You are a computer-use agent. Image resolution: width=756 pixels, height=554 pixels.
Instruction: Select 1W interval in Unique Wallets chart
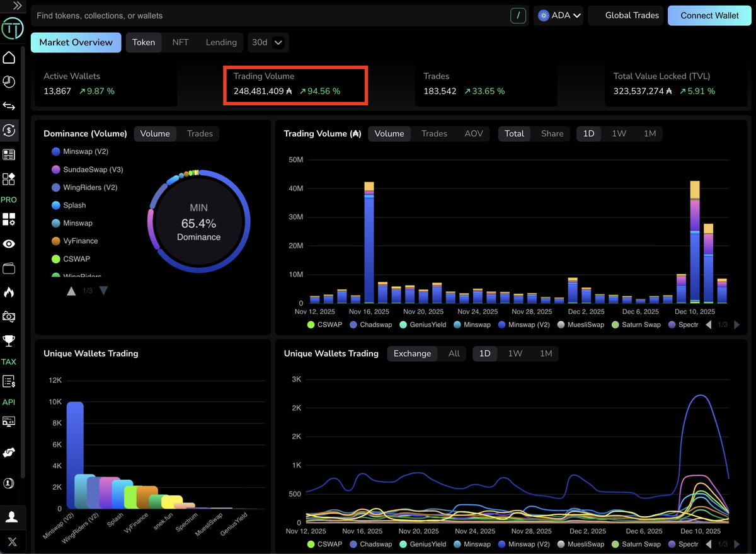[x=515, y=354]
